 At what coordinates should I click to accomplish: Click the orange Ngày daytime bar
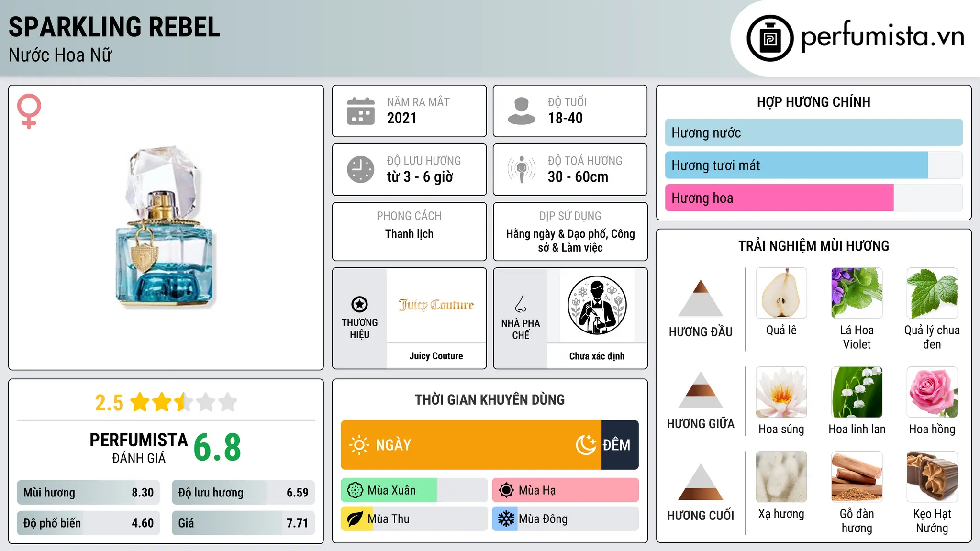471,445
